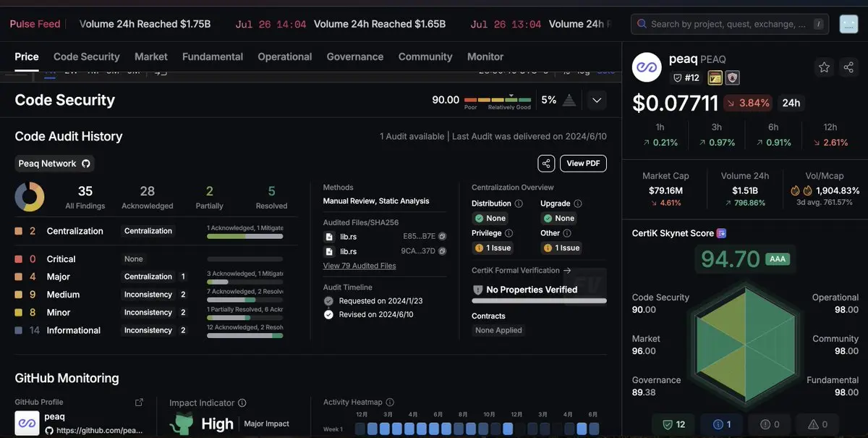Show Activity Heatmap info tooltip
Image resolution: width=868 pixels, height=438 pixels.
[x=390, y=403]
